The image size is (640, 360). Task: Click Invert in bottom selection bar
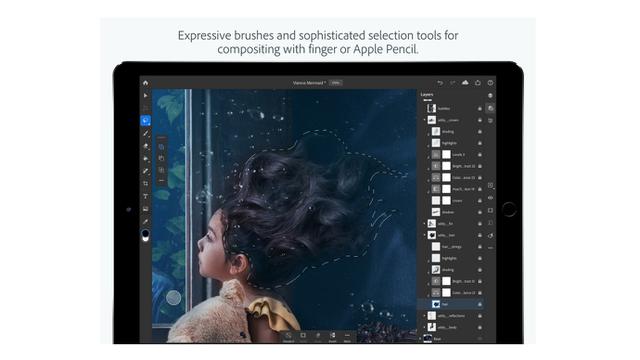pos(333,337)
